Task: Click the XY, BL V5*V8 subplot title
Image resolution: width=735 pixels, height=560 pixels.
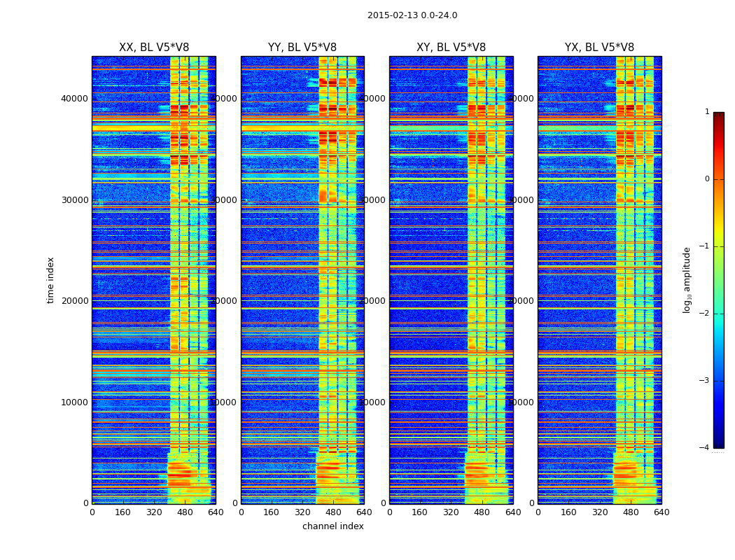Action: tap(451, 48)
